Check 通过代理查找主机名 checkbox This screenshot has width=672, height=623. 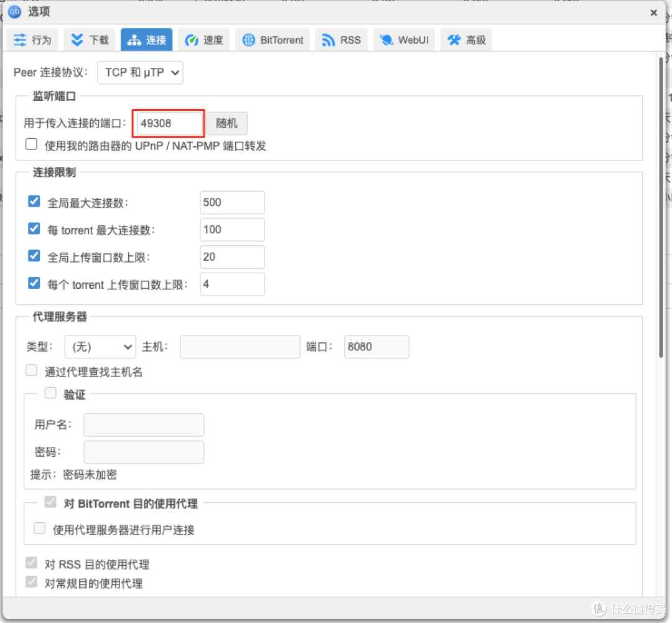pos(31,370)
